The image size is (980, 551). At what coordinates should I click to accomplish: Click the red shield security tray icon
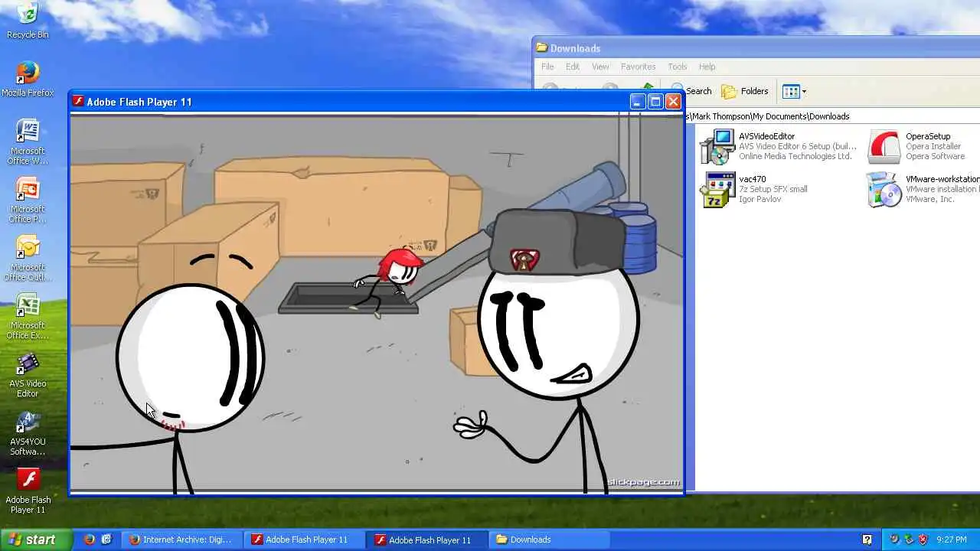pos(923,540)
